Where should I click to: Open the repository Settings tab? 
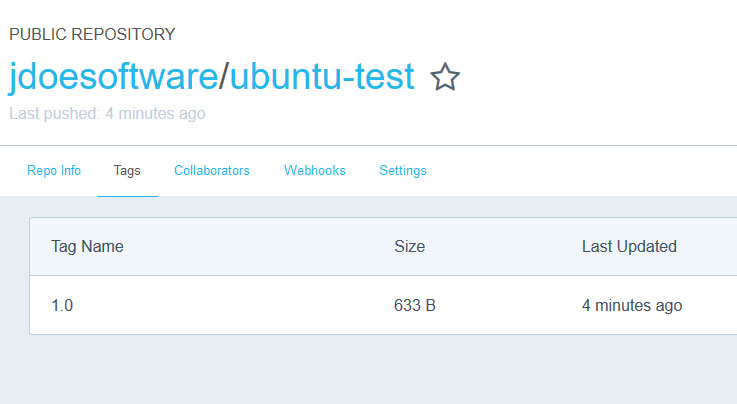pos(403,171)
